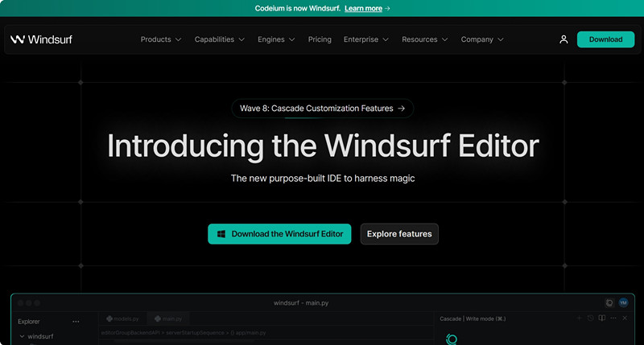Start a new Cascade conversation with plus icon
Viewport: 644px width, 345px height.
579,318
